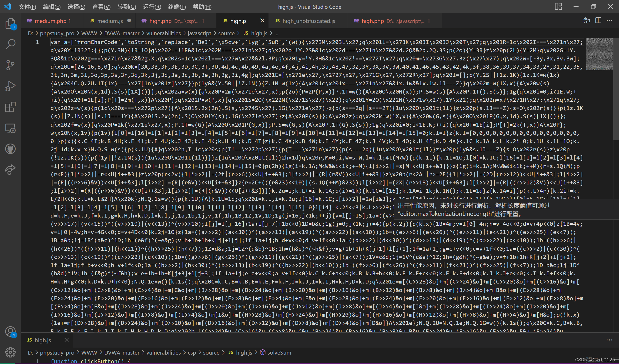Expand the javascript breadcrumb folder
Screen dimensions: 619x364
click(199, 33)
